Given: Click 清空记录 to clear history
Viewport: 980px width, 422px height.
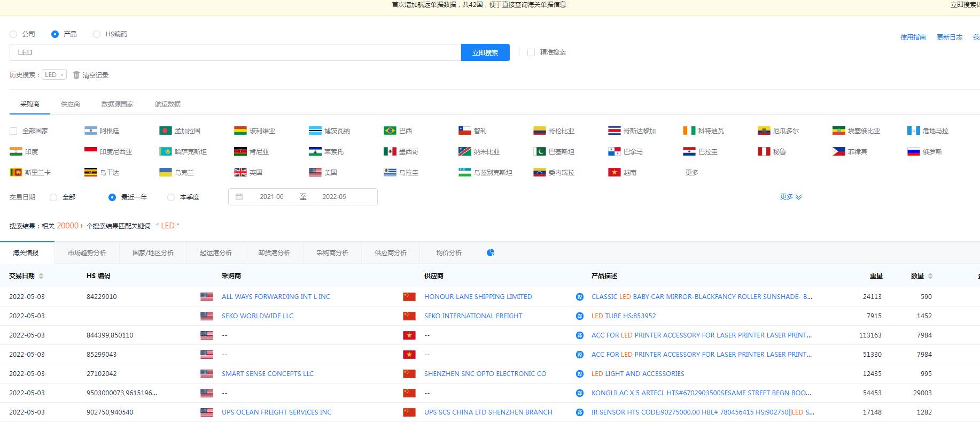Looking at the screenshot, I should click(95, 75).
